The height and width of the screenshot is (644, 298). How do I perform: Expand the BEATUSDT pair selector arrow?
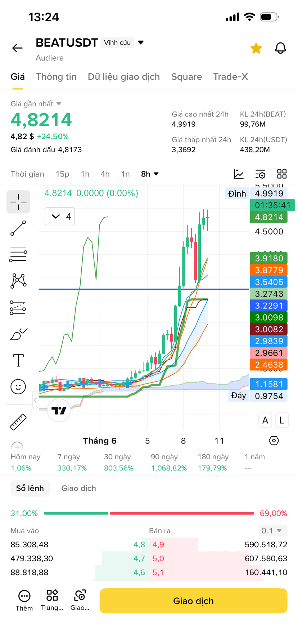141,42
